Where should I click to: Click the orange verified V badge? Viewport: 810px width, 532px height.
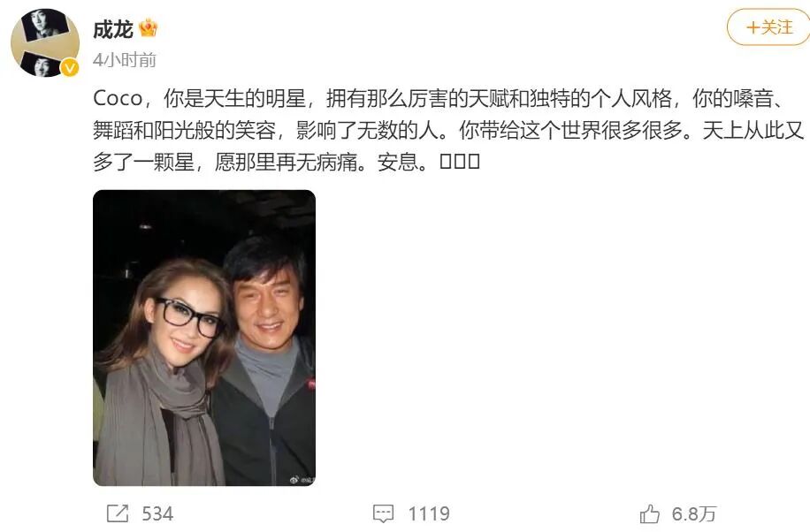70,68
